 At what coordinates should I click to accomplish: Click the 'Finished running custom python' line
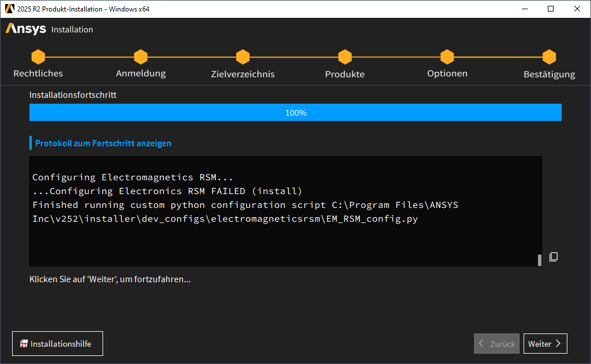[245, 205]
